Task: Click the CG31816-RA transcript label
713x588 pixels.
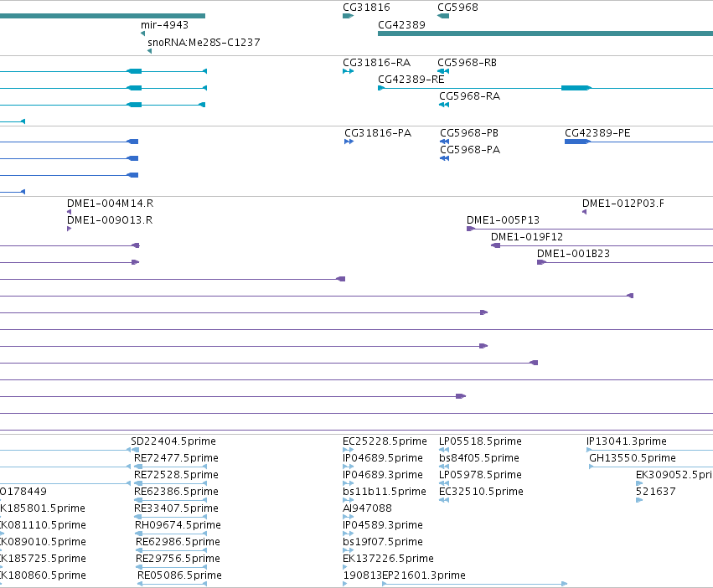Action: tap(376, 63)
